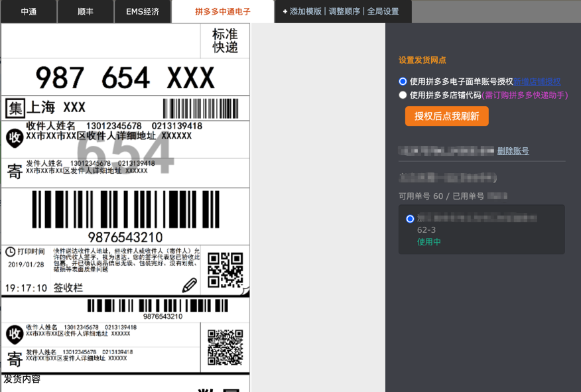Select the 拼多多中通电子 tab
Image resolution: width=581 pixels, height=392 pixels.
tap(223, 11)
